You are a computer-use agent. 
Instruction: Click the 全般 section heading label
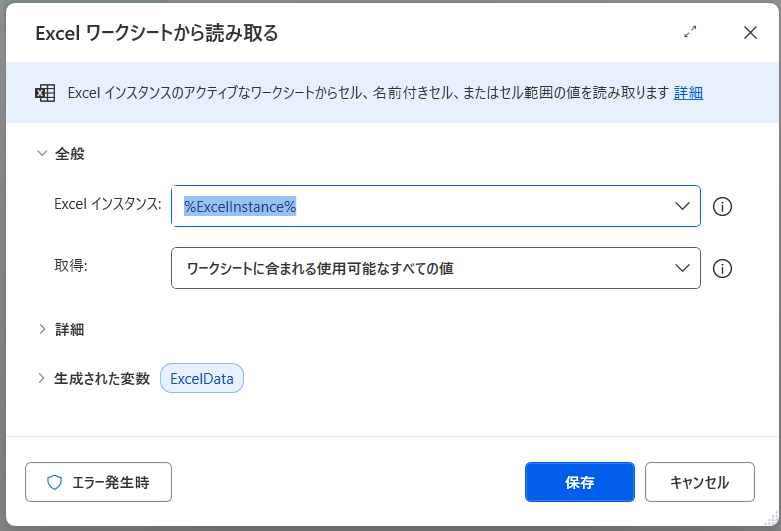click(x=69, y=154)
